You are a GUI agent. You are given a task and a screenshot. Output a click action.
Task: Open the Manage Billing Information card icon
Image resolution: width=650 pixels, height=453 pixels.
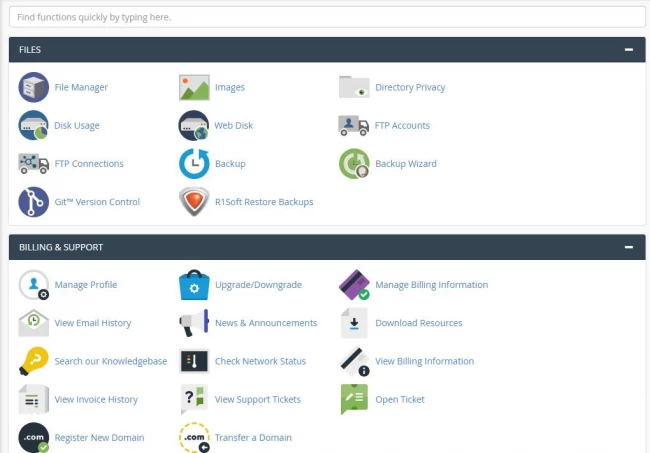354,285
